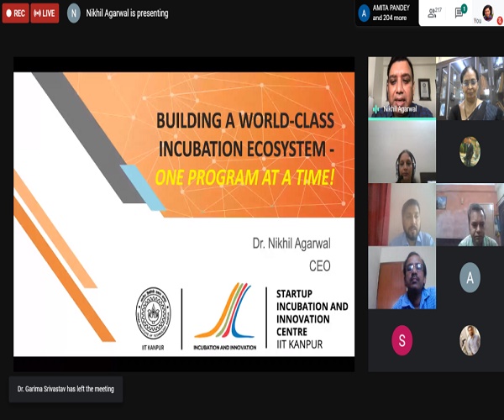Viewport: 504px width, 420px height.
Task: Select video tile of woman near cabinet
Action: (x=470, y=88)
